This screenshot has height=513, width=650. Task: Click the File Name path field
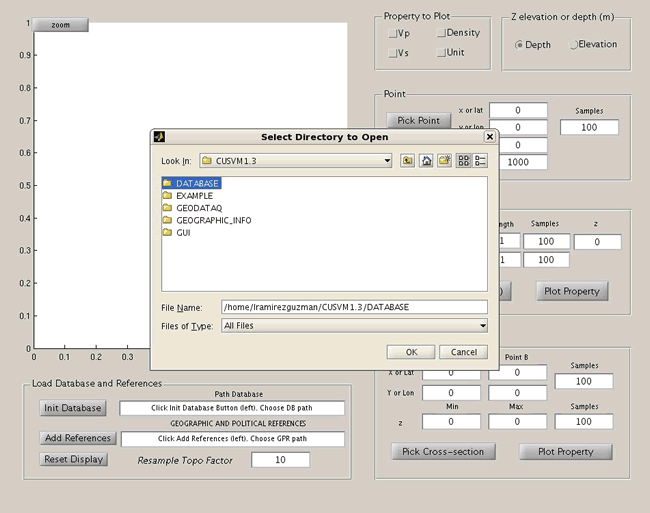354,307
